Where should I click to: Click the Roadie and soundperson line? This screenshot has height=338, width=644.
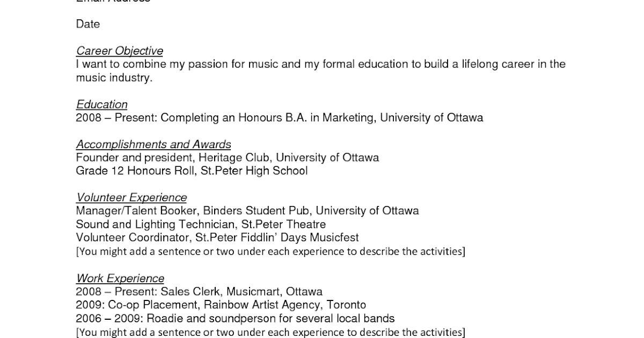235,319
